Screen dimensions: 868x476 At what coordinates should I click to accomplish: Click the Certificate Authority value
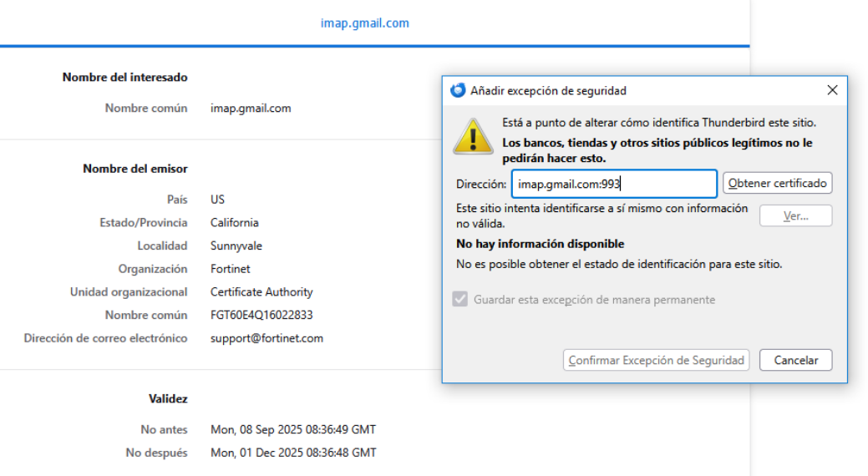261,291
